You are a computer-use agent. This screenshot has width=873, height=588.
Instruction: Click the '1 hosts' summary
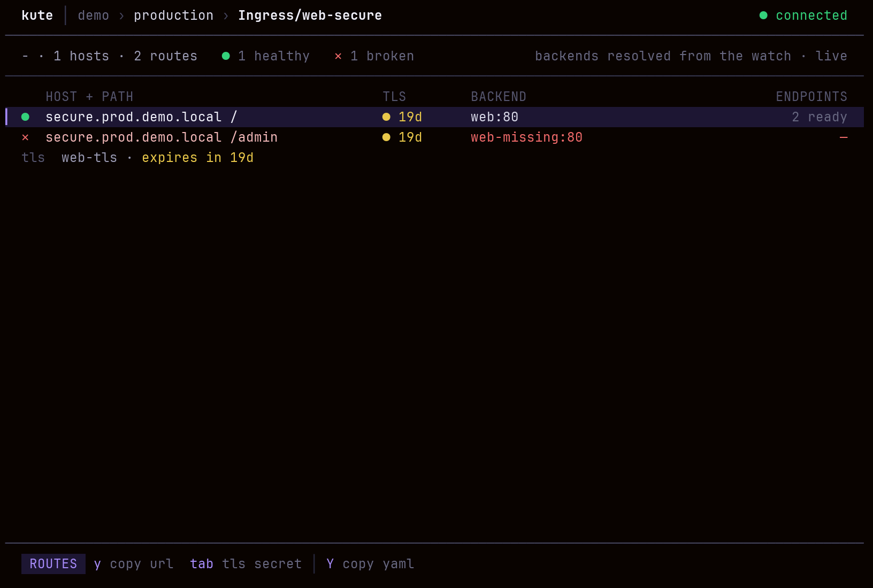[81, 56]
